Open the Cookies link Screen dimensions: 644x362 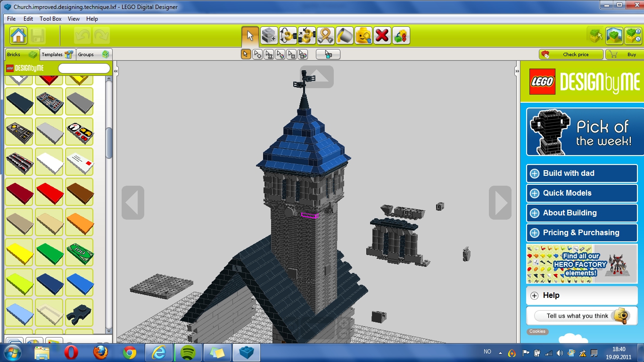click(537, 331)
